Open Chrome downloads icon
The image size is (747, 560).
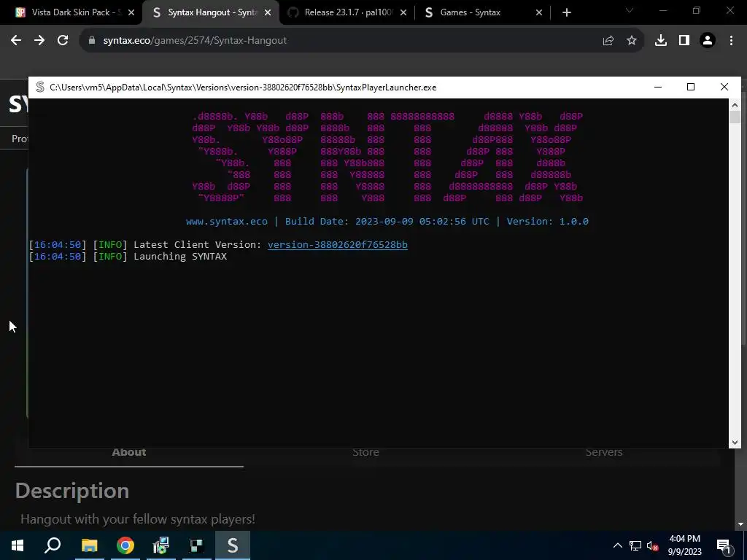pyautogui.click(x=661, y=41)
